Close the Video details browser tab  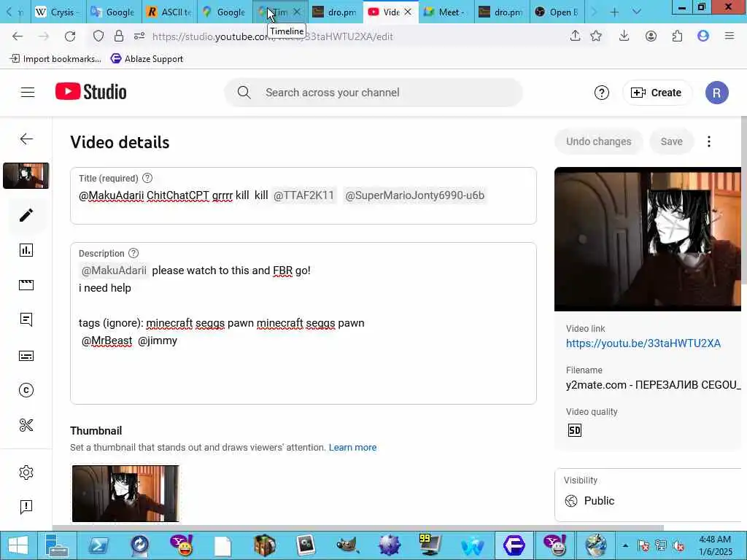coord(408,12)
